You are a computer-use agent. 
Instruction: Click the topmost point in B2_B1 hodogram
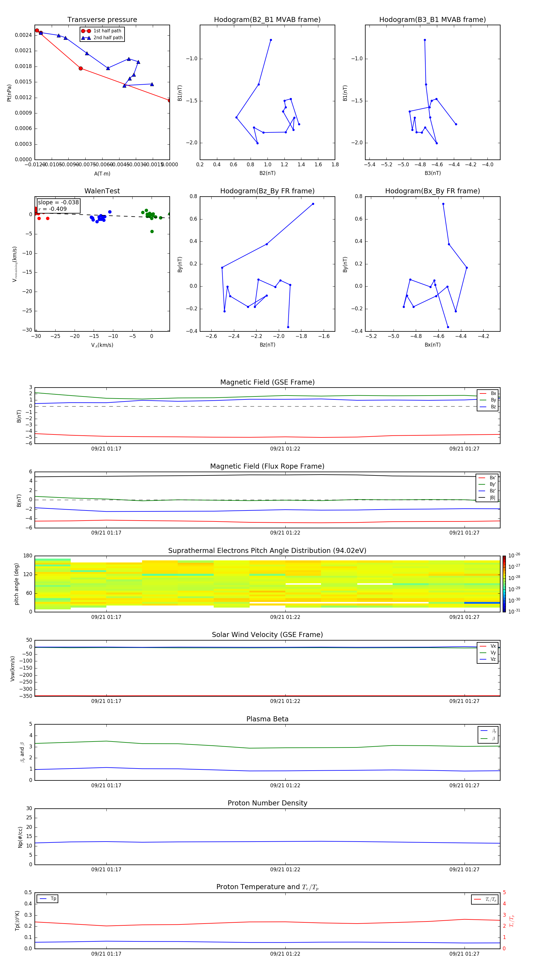click(x=271, y=40)
